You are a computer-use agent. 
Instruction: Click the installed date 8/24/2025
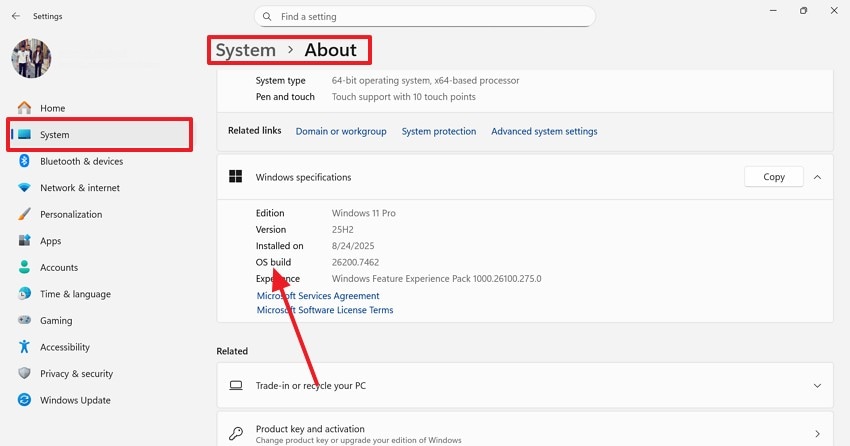(353, 245)
